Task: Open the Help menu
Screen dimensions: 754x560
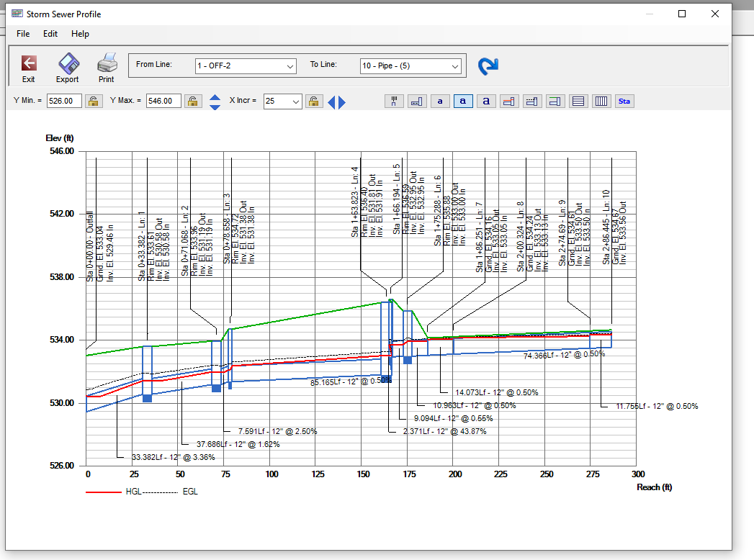Action: tap(80, 34)
